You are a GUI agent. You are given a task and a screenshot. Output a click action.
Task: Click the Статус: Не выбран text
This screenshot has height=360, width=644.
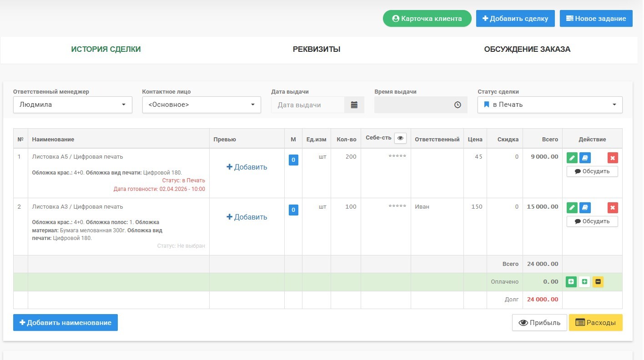coord(181,246)
